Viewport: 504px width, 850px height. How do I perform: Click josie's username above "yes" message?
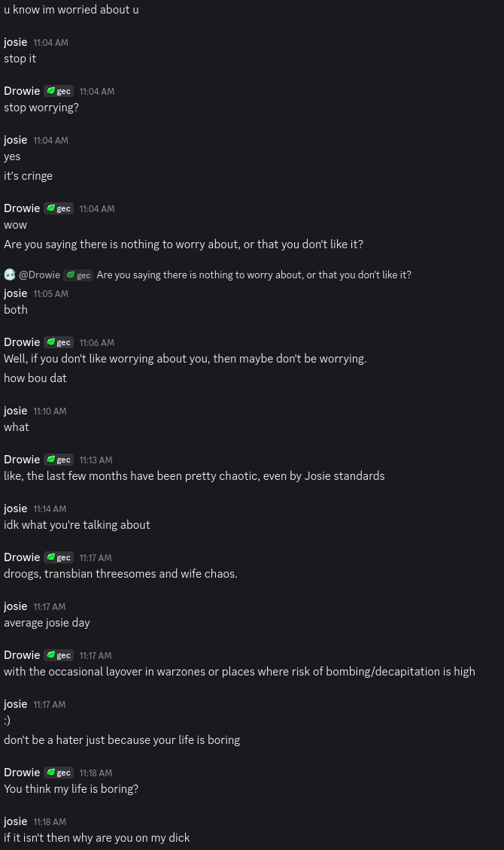click(x=16, y=140)
